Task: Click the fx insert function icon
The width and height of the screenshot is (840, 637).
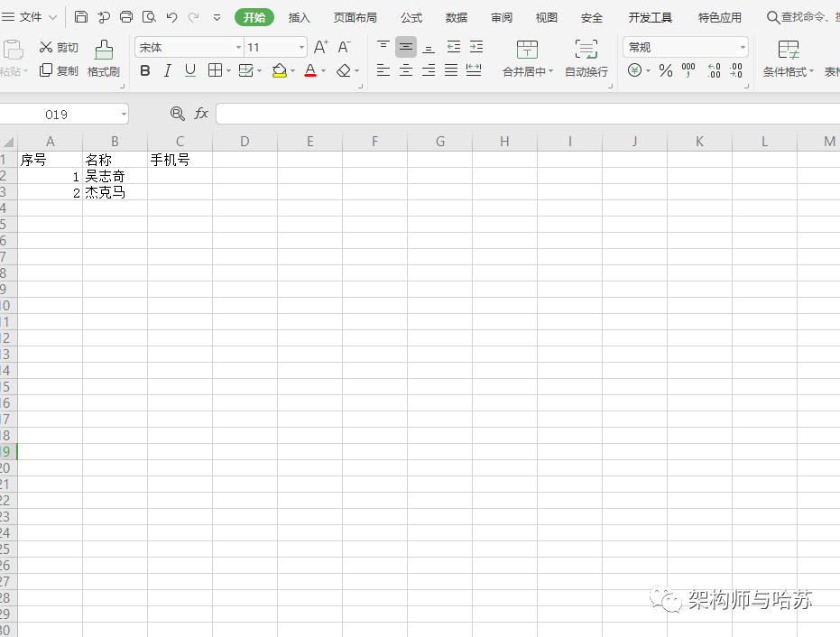Action: 200,114
